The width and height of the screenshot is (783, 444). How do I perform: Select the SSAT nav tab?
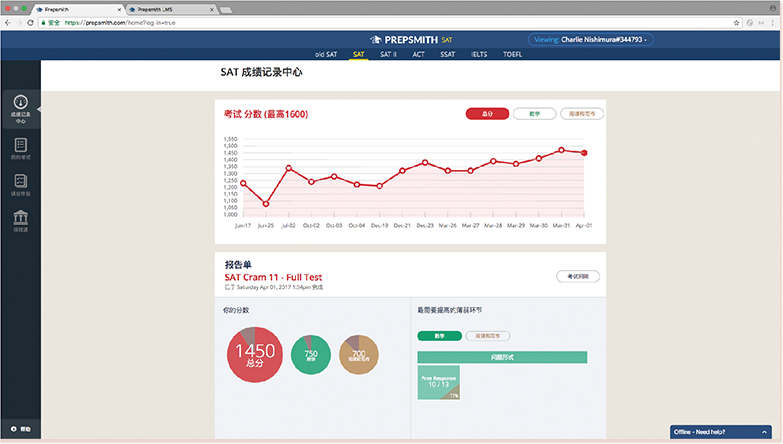(447, 54)
